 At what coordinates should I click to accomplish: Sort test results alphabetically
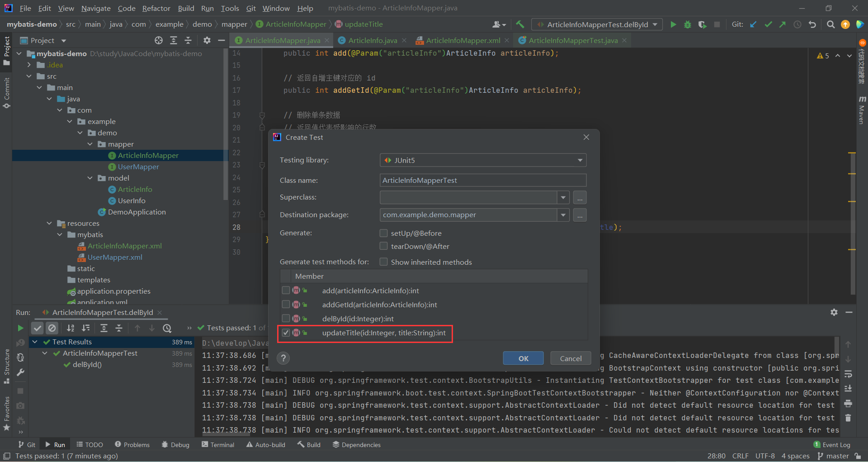point(71,328)
